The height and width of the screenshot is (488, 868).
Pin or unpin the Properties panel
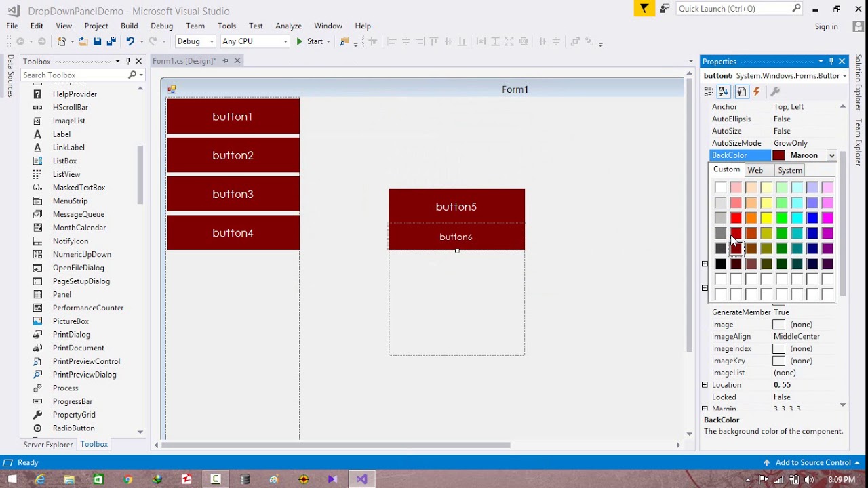pos(831,61)
